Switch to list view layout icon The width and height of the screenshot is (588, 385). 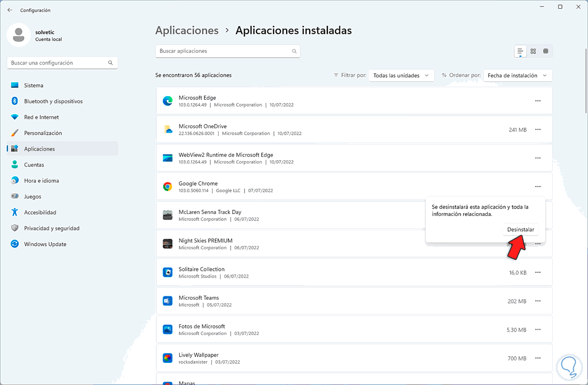tap(520, 51)
